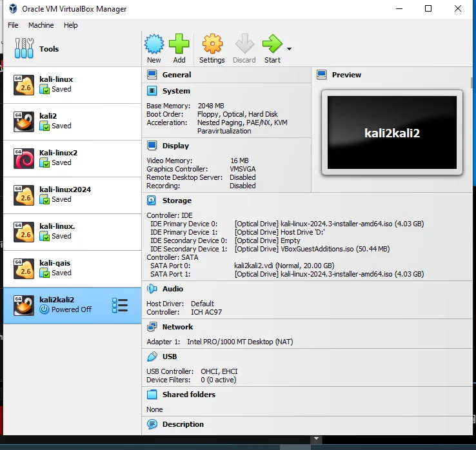Open the System settings header link
Image resolution: width=476 pixels, height=450 pixels.
click(176, 91)
